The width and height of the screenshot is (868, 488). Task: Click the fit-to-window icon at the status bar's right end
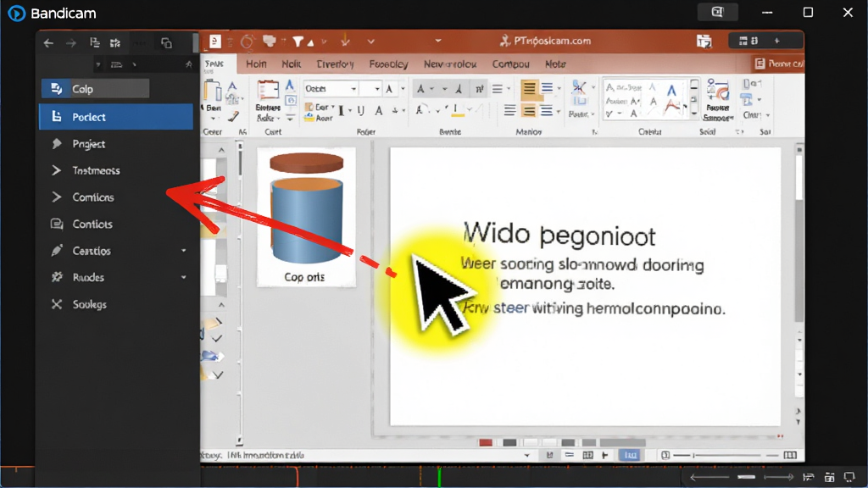(791, 455)
